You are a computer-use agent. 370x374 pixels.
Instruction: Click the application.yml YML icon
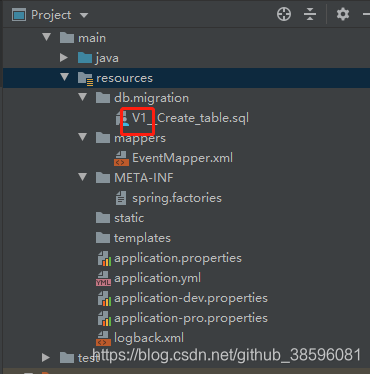(x=103, y=278)
